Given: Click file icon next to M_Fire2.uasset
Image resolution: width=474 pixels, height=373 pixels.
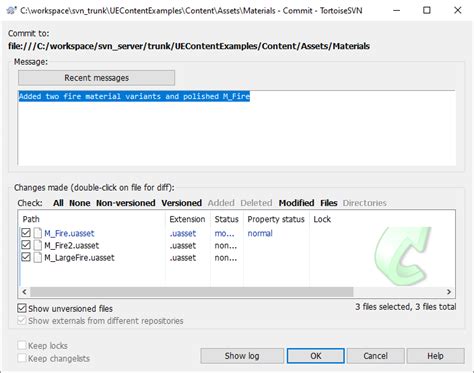Looking at the screenshot, I should pos(38,245).
